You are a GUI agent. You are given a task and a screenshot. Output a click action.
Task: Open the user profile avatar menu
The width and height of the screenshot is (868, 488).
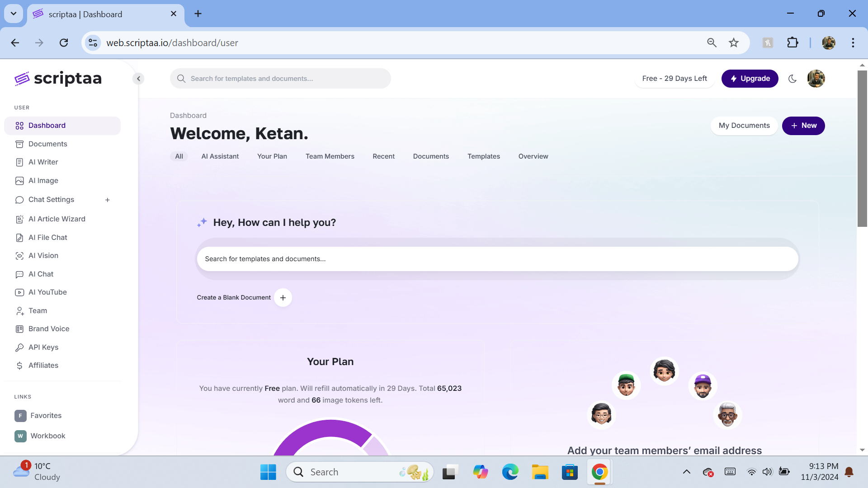coord(816,79)
